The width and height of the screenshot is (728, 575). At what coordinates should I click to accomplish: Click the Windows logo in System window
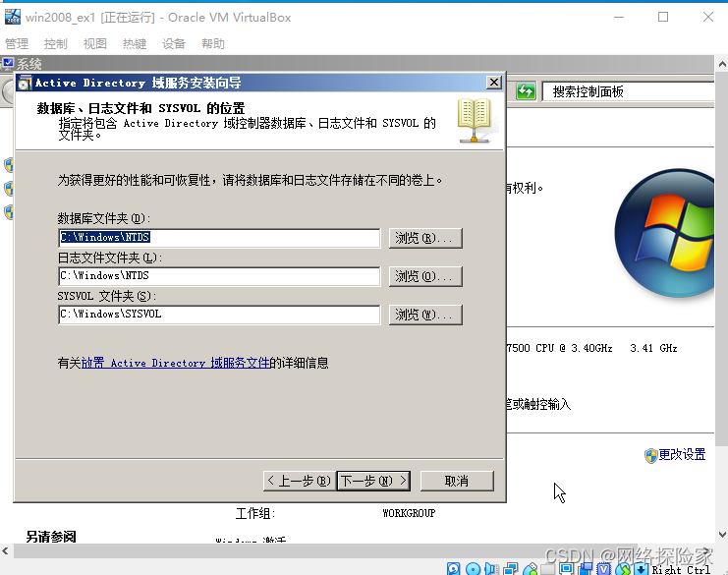(x=665, y=234)
